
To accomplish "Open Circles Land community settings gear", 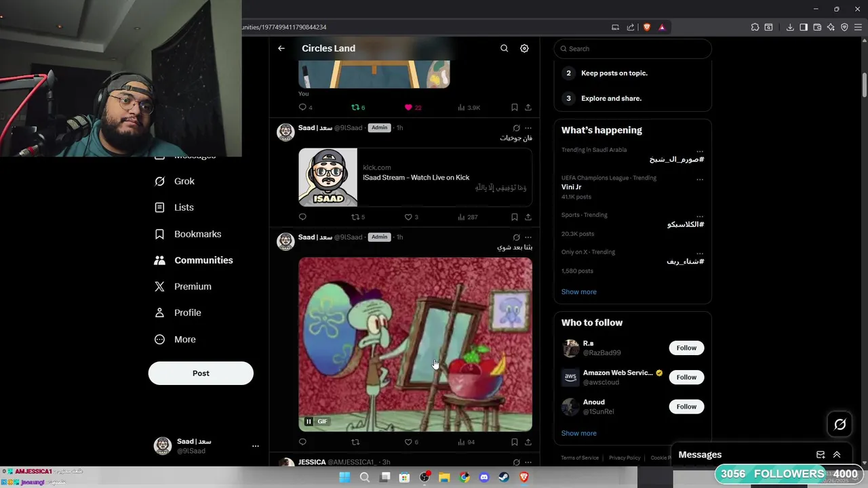I will click(524, 48).
